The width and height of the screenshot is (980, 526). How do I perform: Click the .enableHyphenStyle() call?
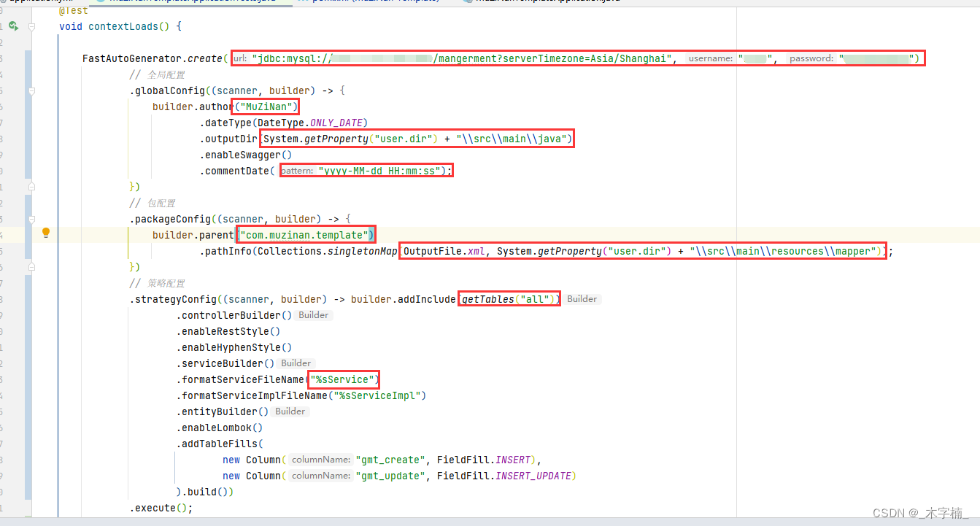click(234, 347)
